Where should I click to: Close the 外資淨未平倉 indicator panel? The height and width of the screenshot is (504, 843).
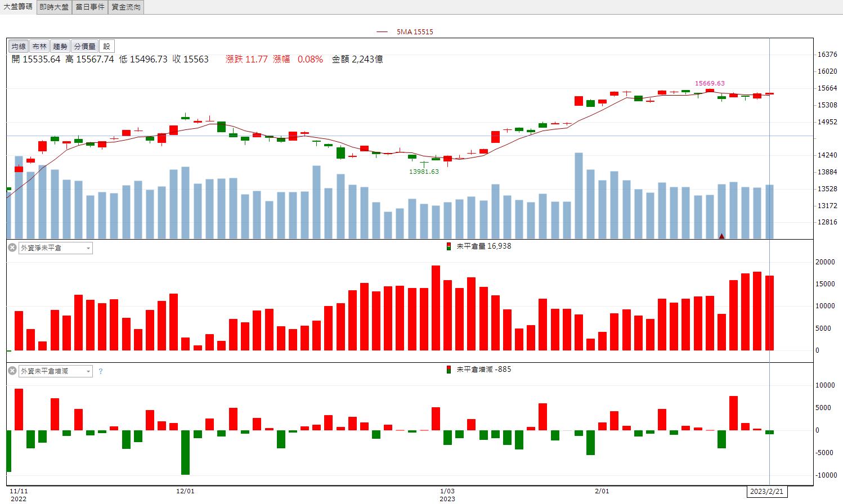(x=12, y=247)
